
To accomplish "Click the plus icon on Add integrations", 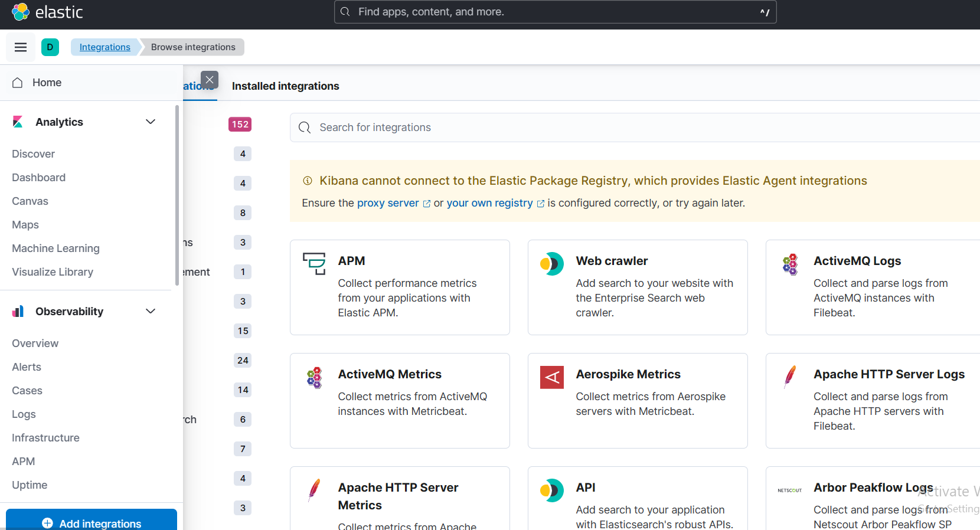I will pos(47,524).
